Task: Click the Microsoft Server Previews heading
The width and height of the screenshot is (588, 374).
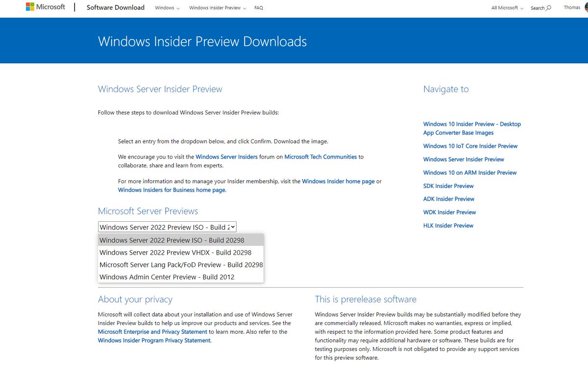Action: (148, 211)
